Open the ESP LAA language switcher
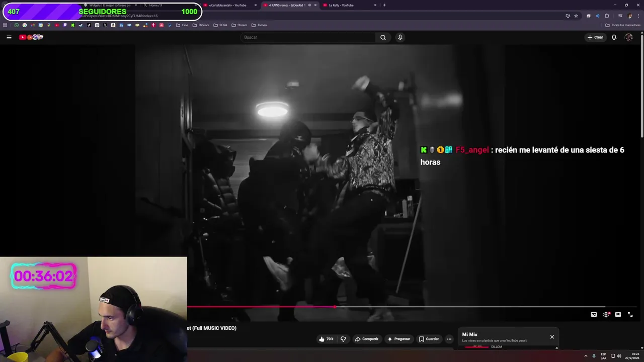This screenshot has height=362, width=644. tap(603, 356)
